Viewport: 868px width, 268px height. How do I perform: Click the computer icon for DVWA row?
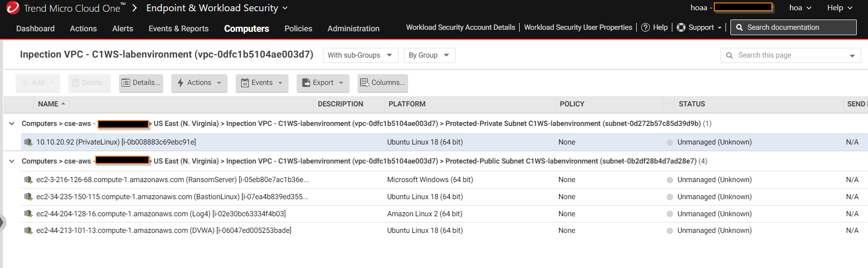point(28,230)
